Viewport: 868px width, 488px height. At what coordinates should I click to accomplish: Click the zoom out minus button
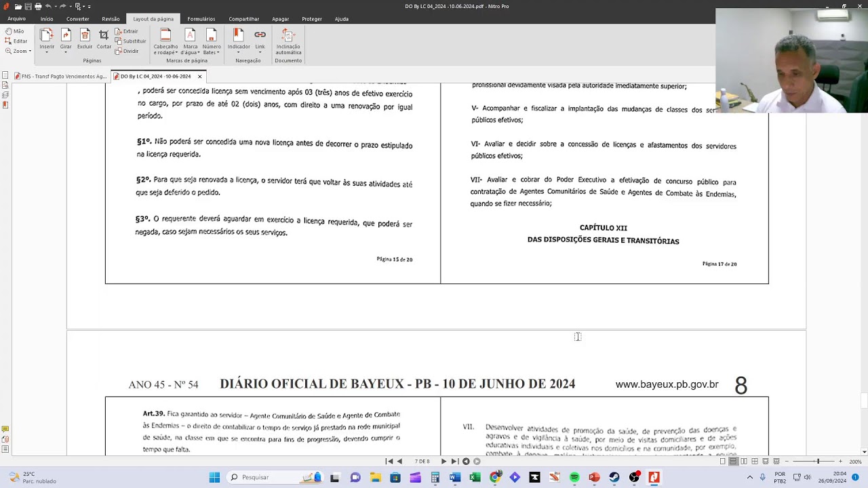tap(788, 462)
